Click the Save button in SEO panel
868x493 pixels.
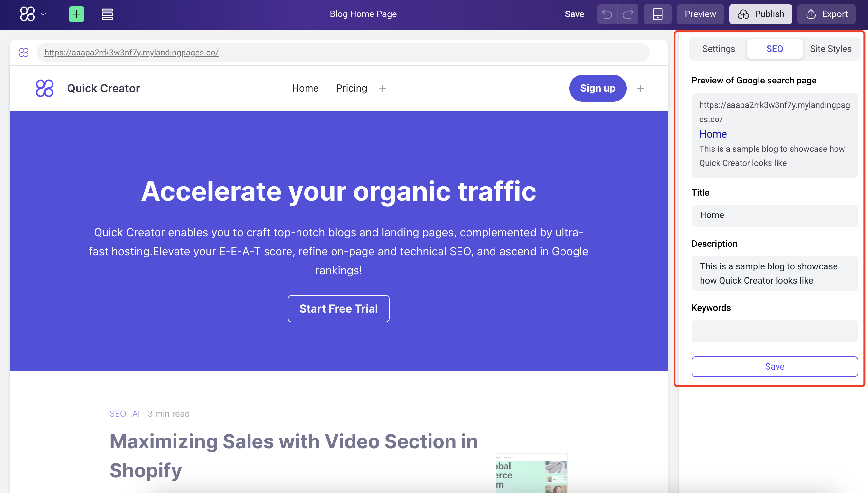[x=775, y=366]
